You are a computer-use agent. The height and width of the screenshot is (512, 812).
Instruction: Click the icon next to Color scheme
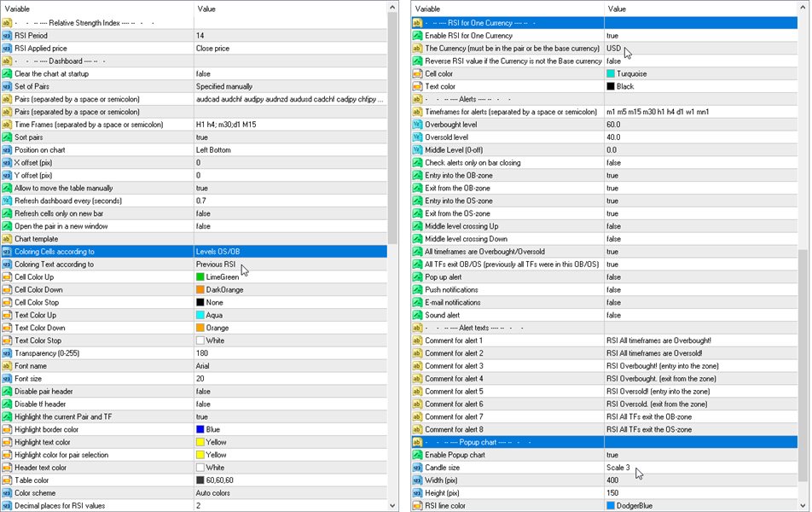pos(7,493)
